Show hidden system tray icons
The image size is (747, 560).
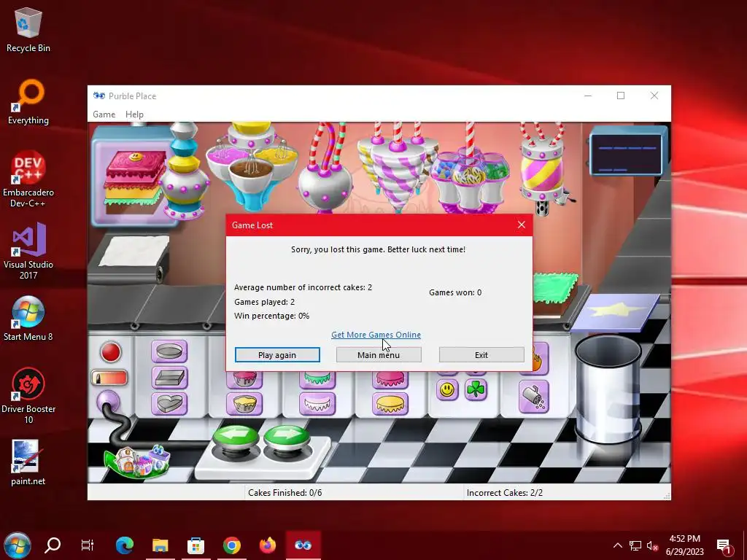[617, 545]
